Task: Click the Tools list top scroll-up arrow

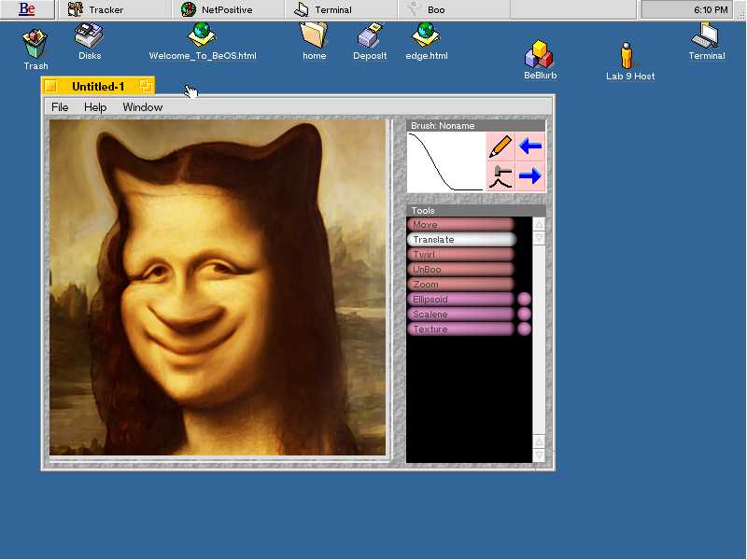Action: [x=539, y=224]
